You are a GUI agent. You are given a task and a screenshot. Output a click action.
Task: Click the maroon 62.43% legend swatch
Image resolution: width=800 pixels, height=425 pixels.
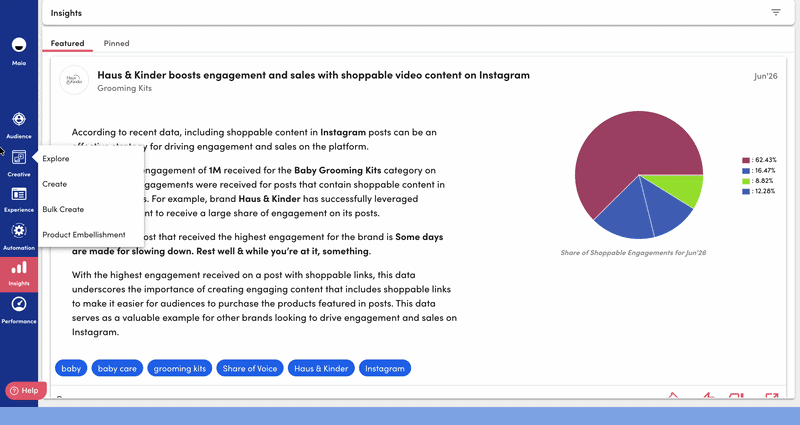(746, 160)
